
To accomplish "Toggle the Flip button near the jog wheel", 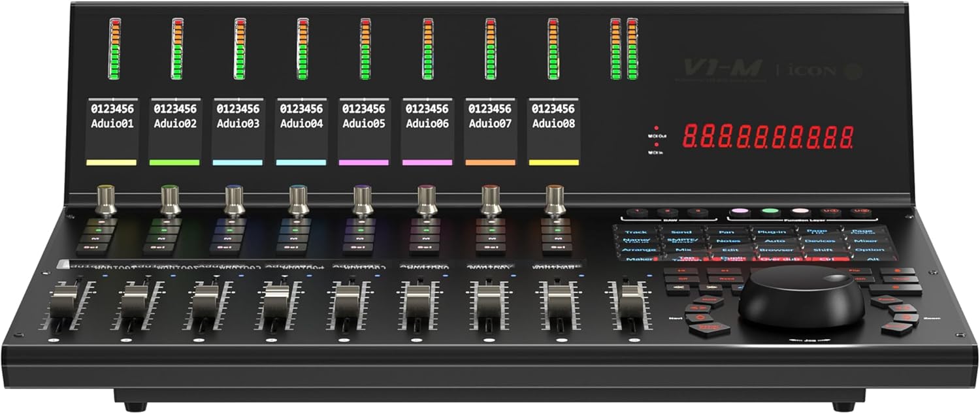I will pos(856,270).
